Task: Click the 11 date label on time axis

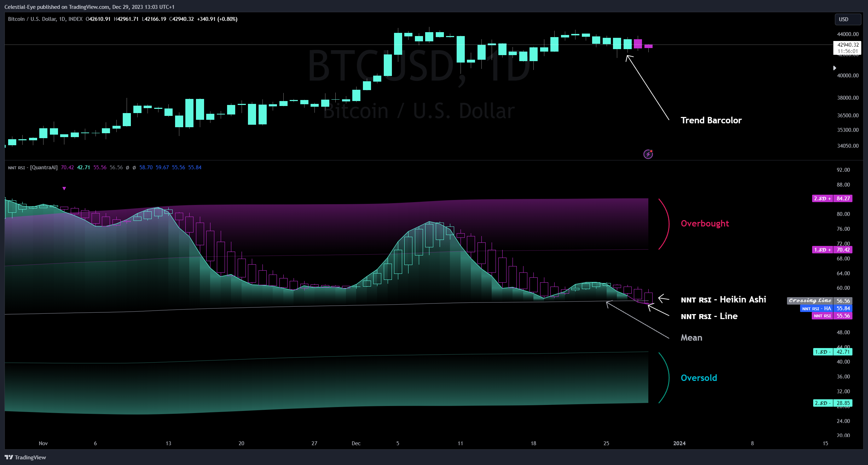Action: (460, 443)
